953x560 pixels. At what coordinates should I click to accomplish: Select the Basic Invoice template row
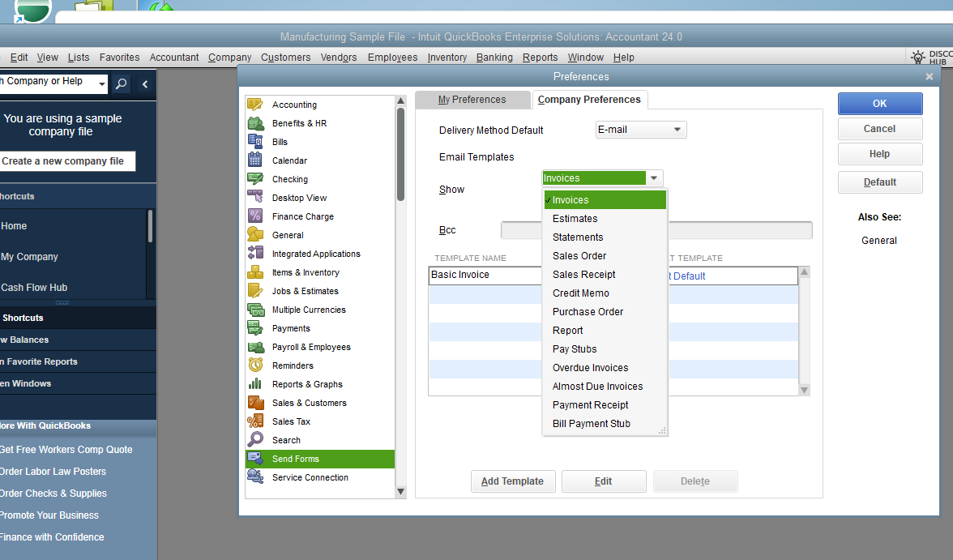click(613, 276)
